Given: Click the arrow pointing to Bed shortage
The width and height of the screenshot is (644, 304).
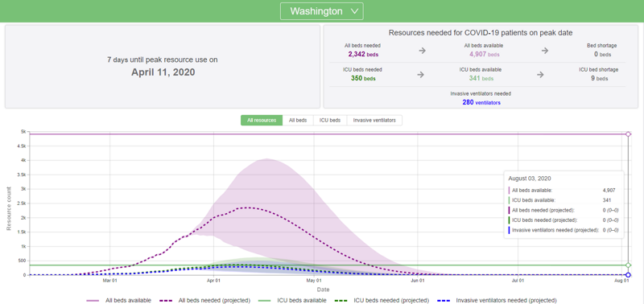Looking at the screenshot, I should pyautogui.click(x=545, y=51).
